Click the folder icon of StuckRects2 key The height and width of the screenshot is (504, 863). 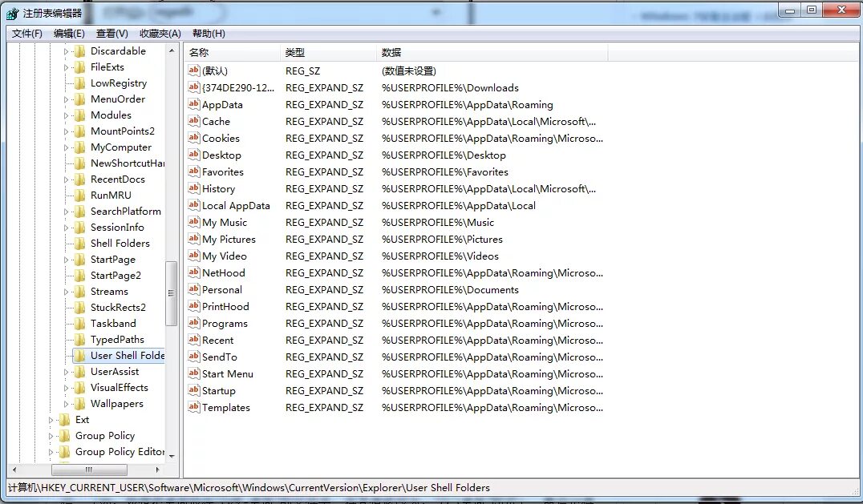pos(80,308)
